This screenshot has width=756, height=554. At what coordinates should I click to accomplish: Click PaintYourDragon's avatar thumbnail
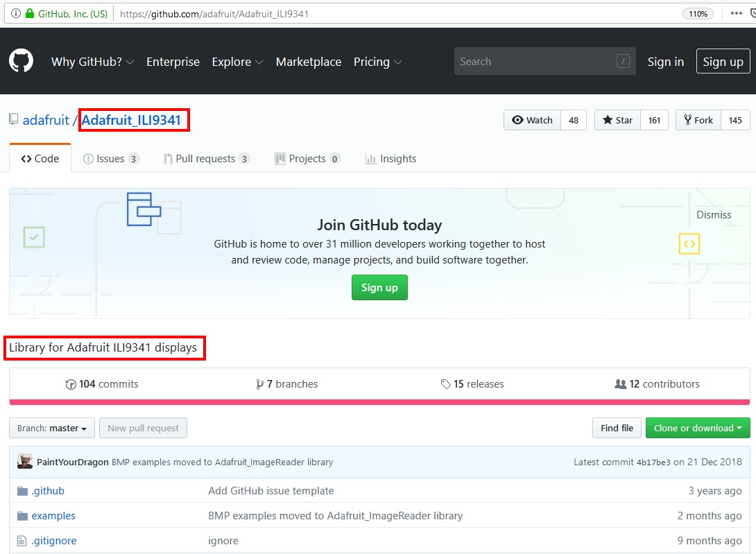(25, 461)
